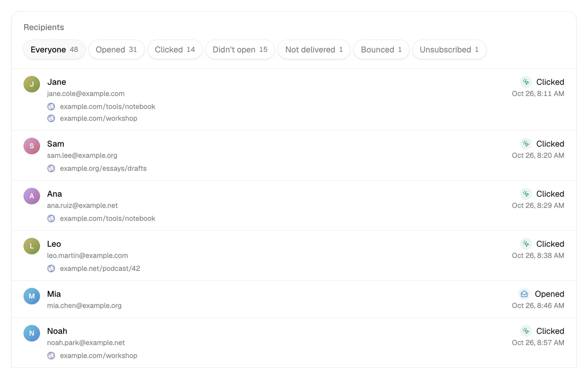This screenshot has height=368, width=588.
Task: Open Jane's example.com/tools/notebook link
Action: pos(107,106)
